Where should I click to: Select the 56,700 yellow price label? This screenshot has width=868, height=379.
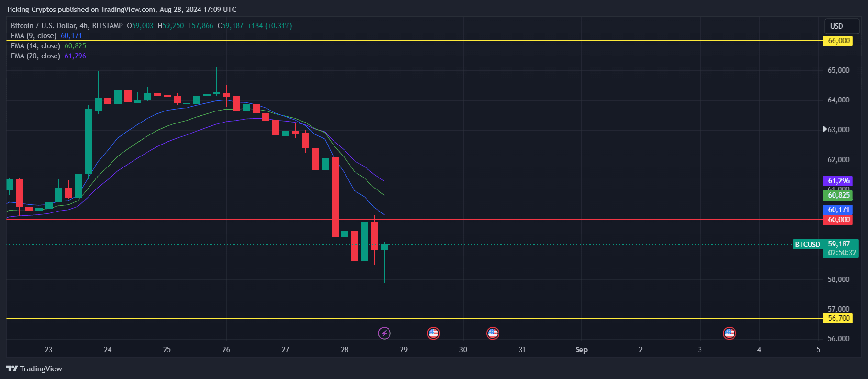tap(837, 318)
